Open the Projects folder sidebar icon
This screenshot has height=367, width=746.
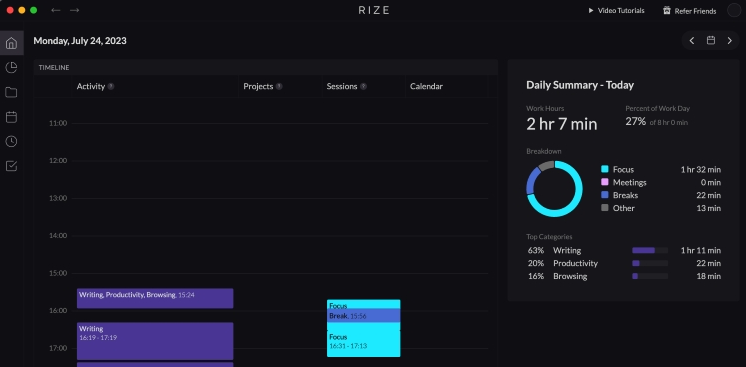11,92
